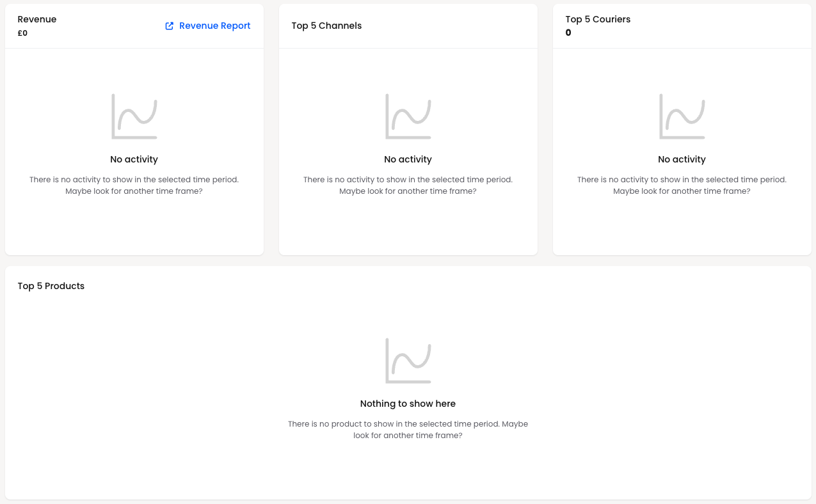Image resolution: width=816 pixels, height=504 pixels.
Task: Select the Revenue card heading
Action: [37, 19]
